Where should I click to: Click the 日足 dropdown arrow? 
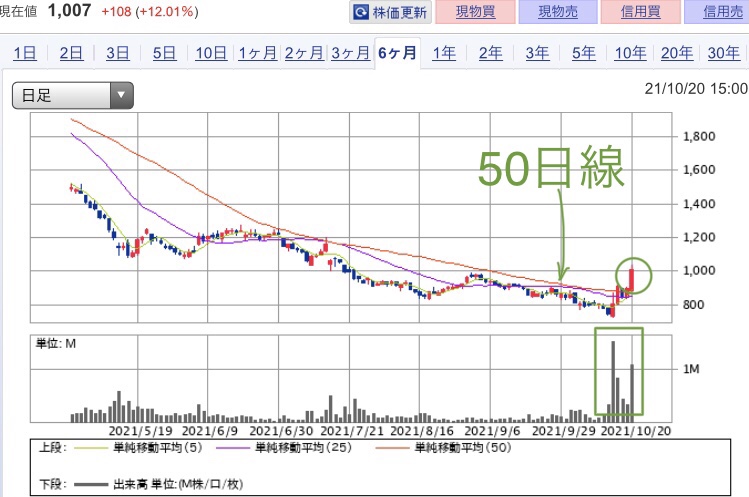[121, 95]
